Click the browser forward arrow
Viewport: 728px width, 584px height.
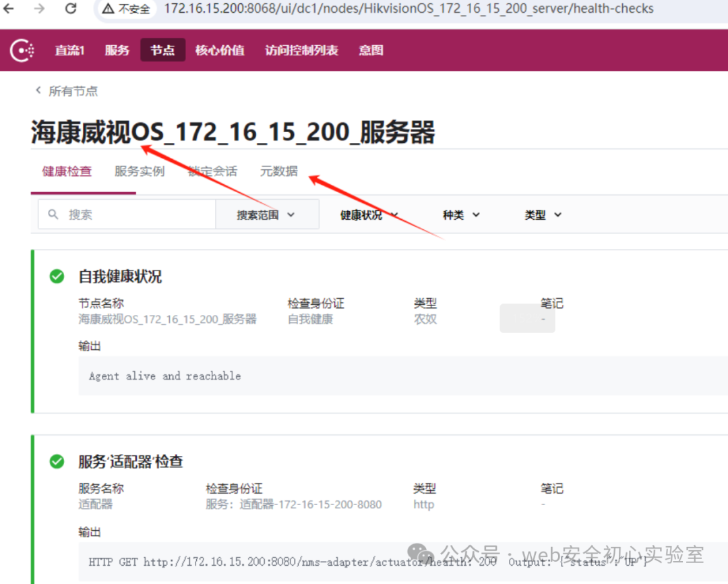click(40, 8)
